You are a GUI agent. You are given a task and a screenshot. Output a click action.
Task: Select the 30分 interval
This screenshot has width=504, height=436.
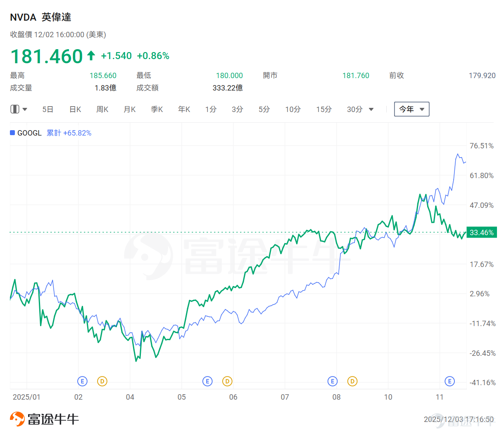point(355,109)
